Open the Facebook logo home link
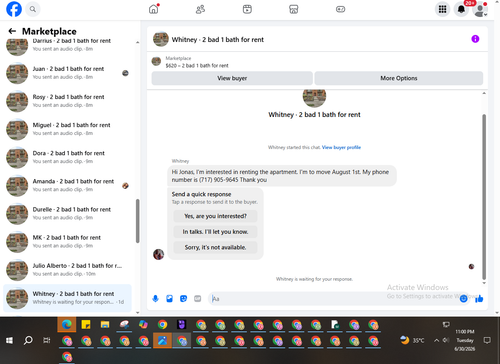The width and height of the screenshot is (500, 364). click(14, 9)
